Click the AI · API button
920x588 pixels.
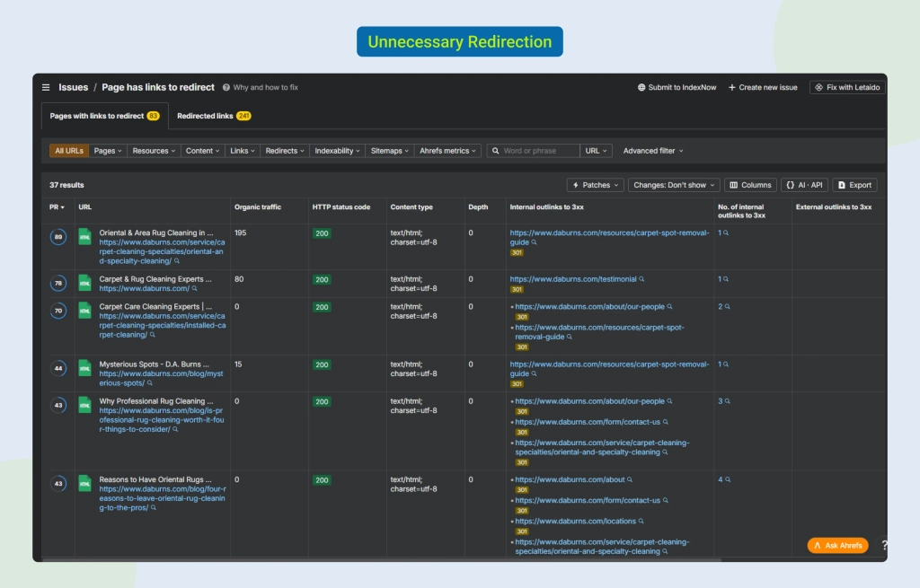click(x=804, y=185)
